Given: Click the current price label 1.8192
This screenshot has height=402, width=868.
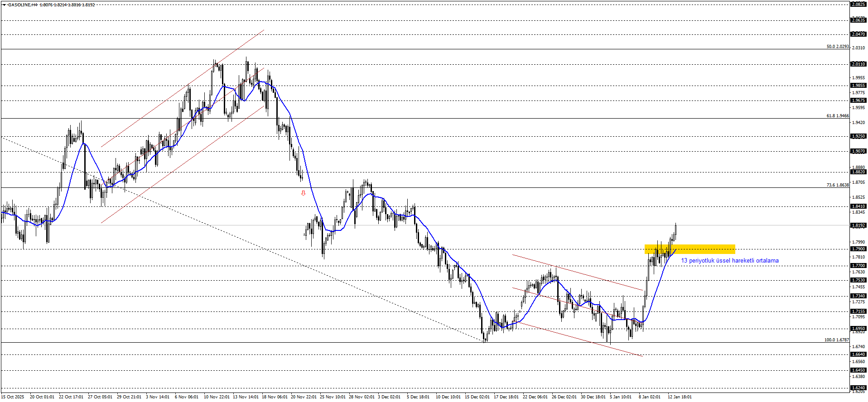Looking at the screenshot, I should click(x=858, y=225).
